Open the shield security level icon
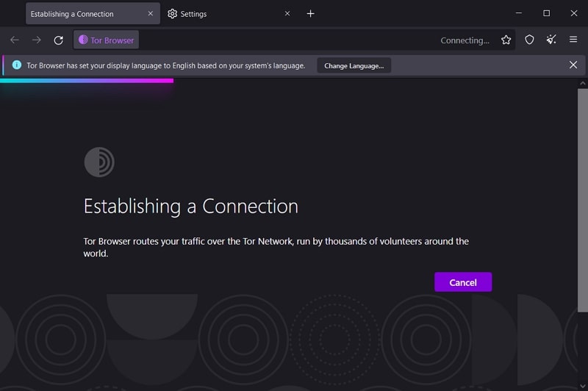The width and height of the screenshot is (588, 391). click(x=529, y=40)
